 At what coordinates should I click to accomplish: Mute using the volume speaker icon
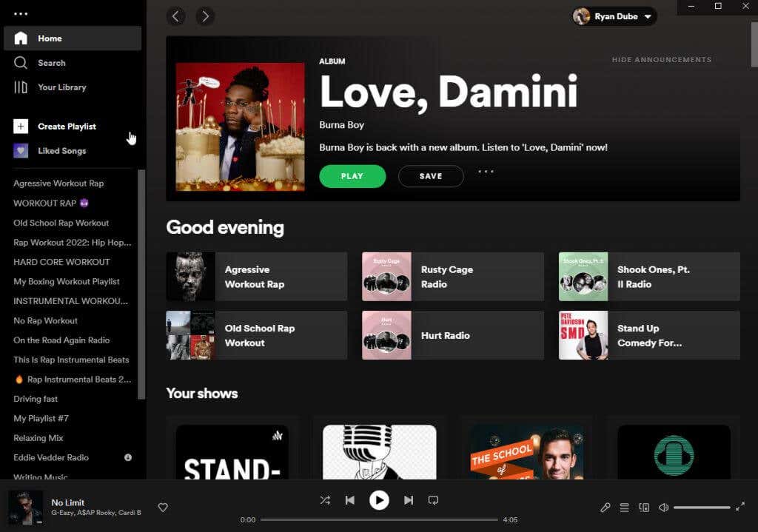pos(664,508)
